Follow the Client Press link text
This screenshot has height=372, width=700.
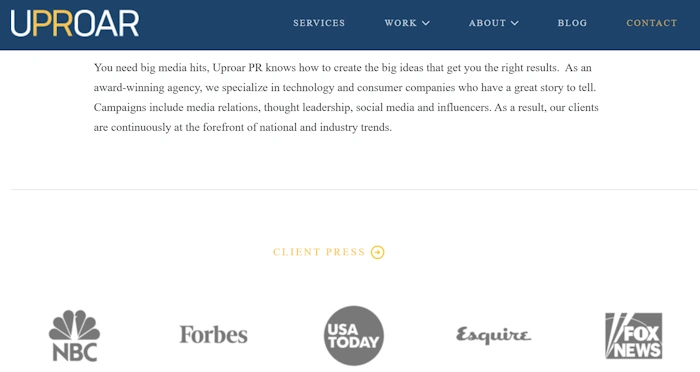pyautogui.click(x=319, y=252)
